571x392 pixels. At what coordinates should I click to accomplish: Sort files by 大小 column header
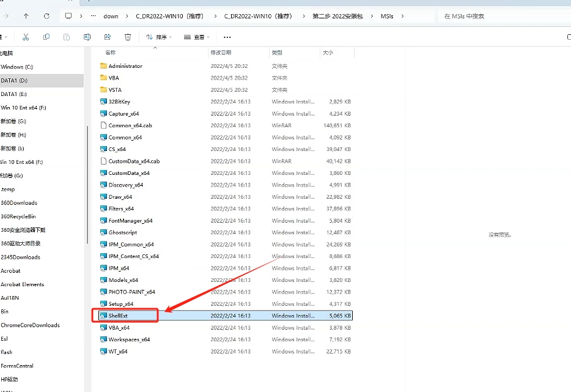click(328, 53)
